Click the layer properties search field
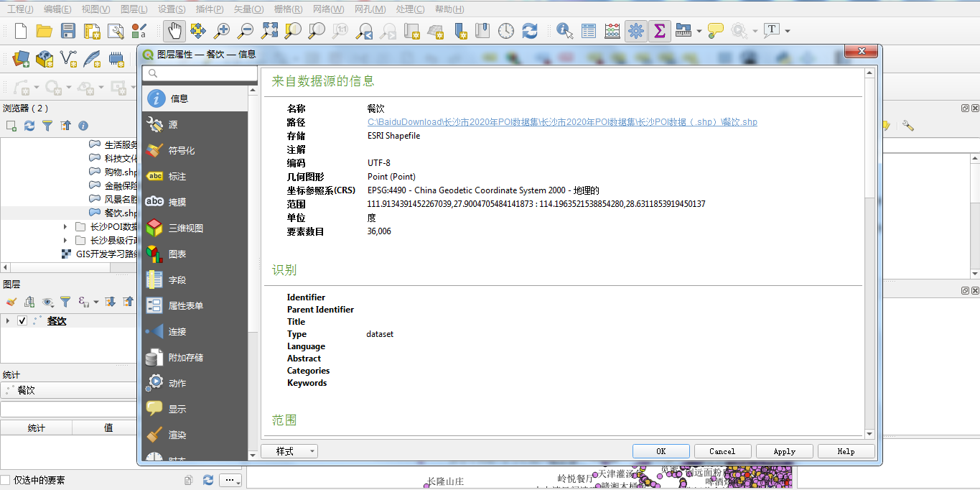The height and width of the screenshot is (490, 980). (x=200, y=73)
